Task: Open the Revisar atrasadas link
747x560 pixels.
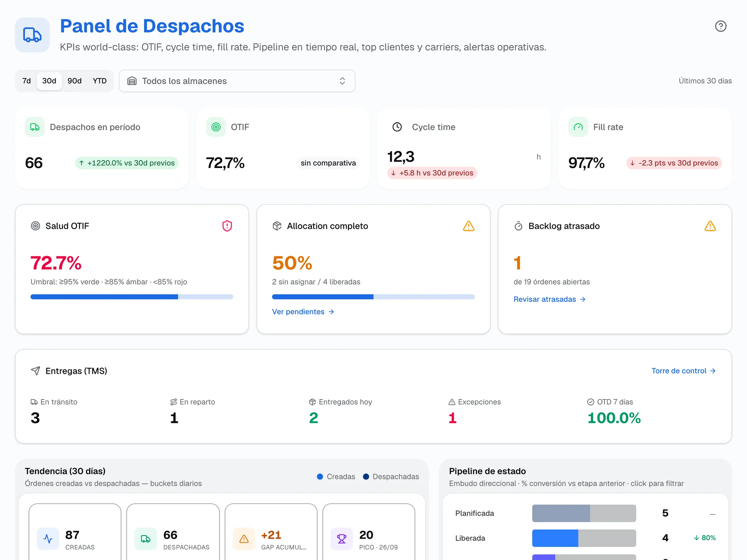Action: pos(549,299)
